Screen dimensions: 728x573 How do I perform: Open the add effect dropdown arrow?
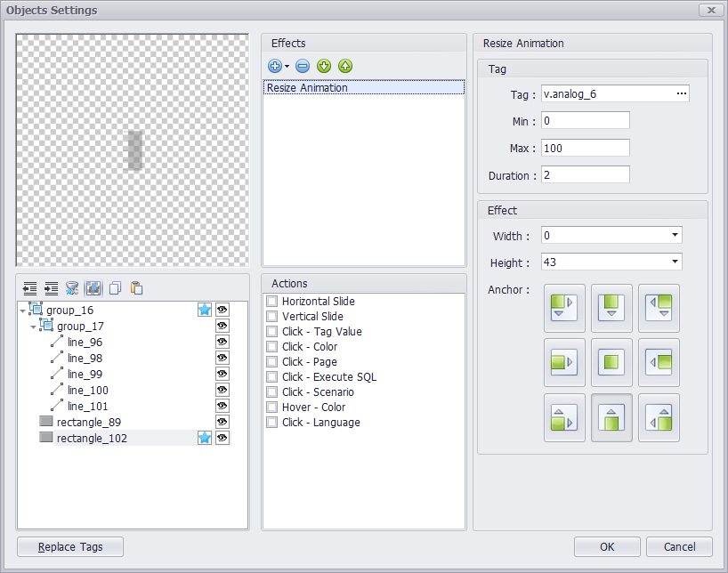pyautogui.click(x=287, y=67)
